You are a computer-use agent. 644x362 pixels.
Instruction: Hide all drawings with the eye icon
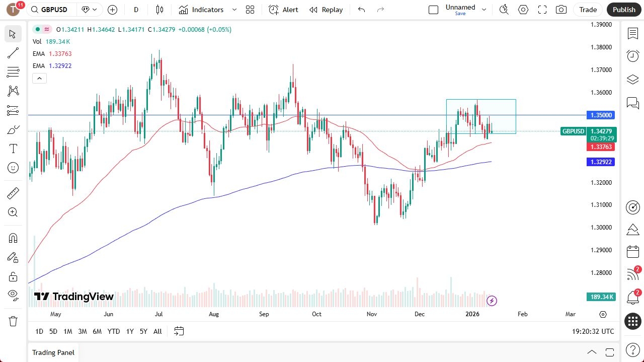(13, 295)
